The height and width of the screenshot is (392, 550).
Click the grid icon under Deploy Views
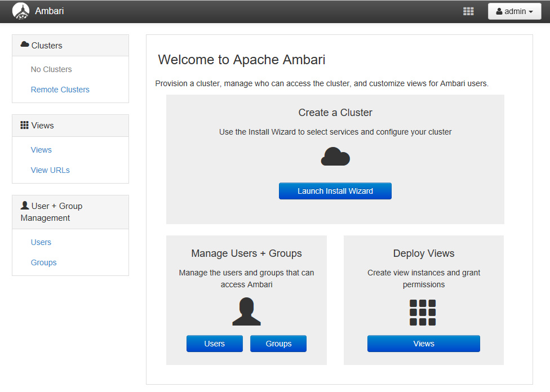423,313
